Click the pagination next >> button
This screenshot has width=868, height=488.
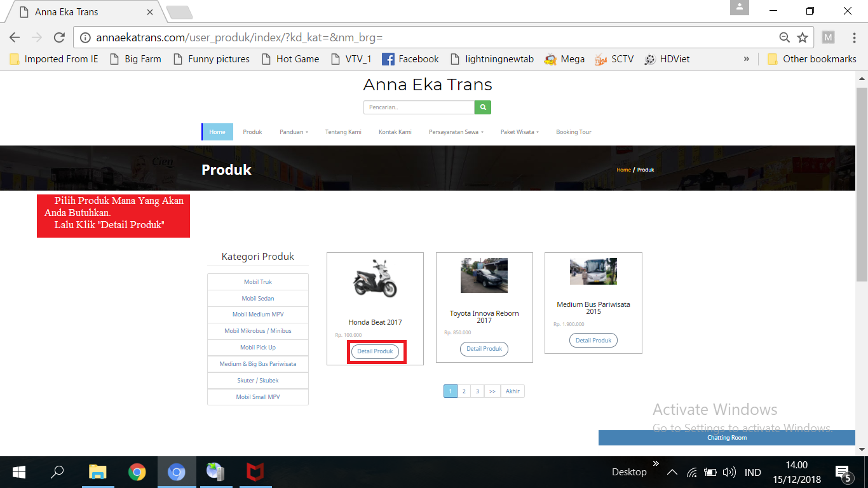pos(492,391)
